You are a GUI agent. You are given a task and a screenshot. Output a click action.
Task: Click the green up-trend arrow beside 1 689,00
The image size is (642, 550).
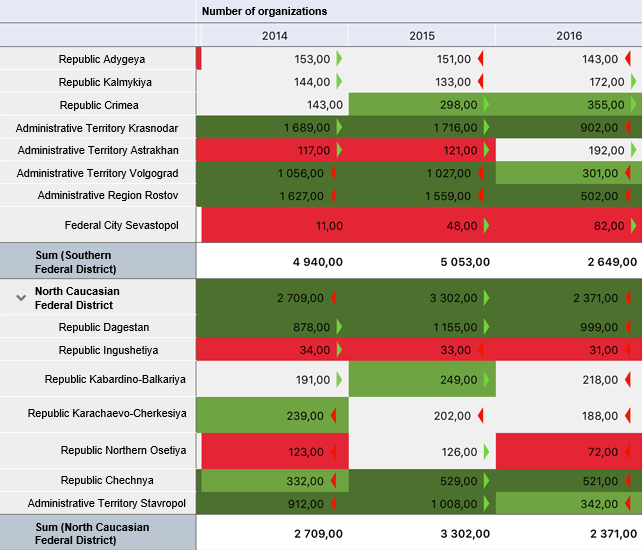339,127
